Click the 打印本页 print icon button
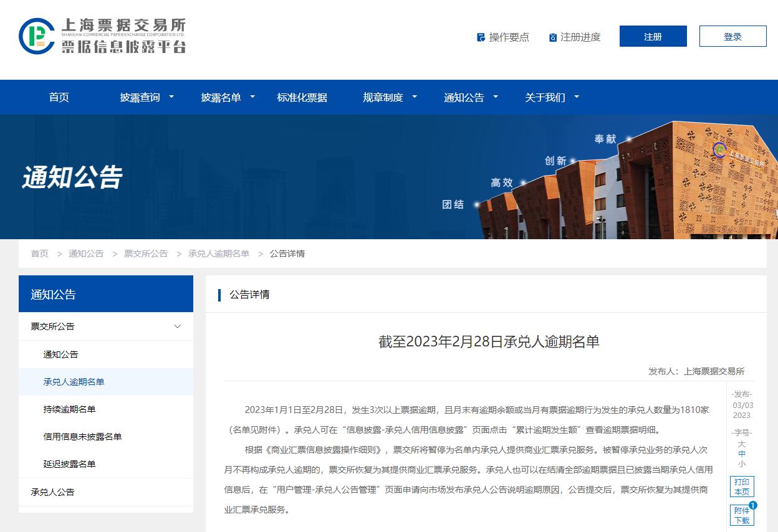Image resolution: width=778 pixels, height=532 pixels. (741, 487)
